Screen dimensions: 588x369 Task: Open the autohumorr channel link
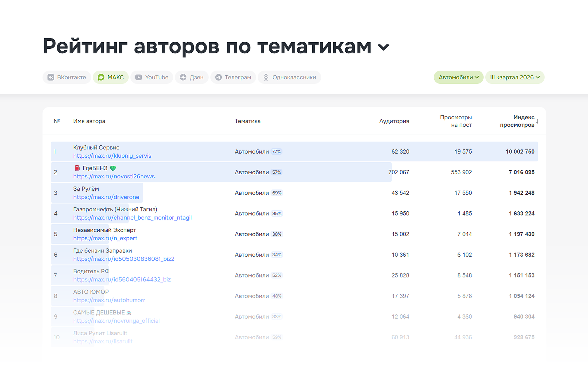pos(109,300)
